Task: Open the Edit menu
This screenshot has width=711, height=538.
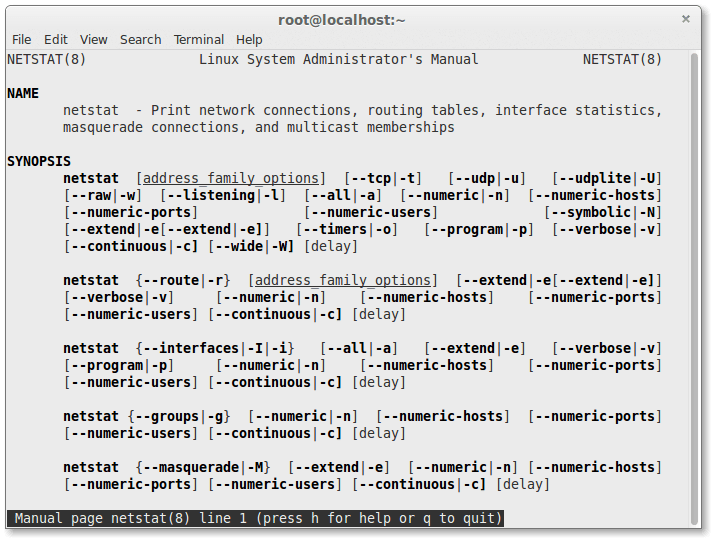Action: (56, 39)
